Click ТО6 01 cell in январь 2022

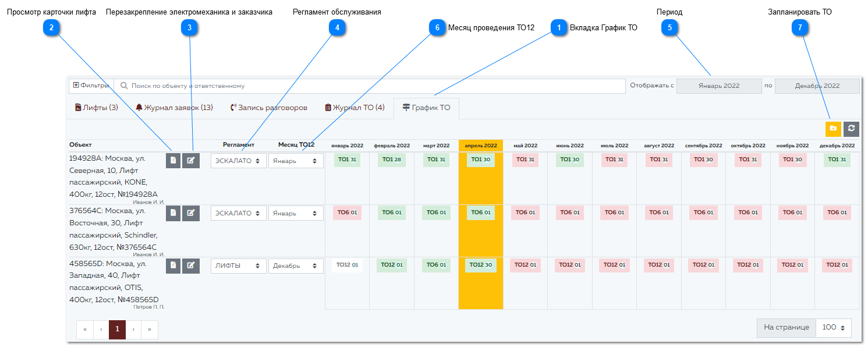pos(347,213)
